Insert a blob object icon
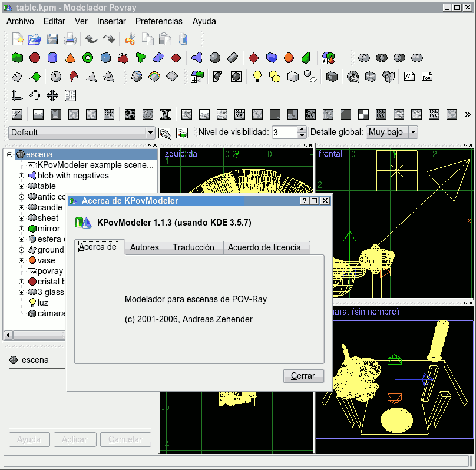The width and height of the screenshot is (476, 470). pos(197,58)
